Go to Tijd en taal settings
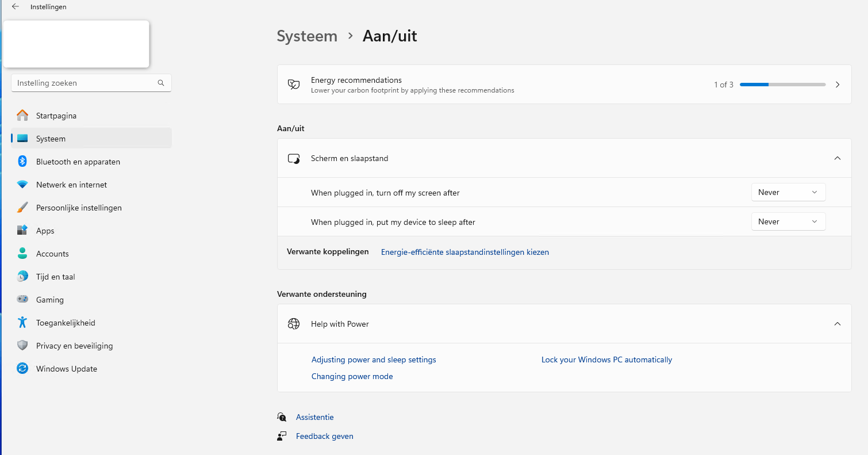This screenshot has height=455, width=868. tap(56, 277)
